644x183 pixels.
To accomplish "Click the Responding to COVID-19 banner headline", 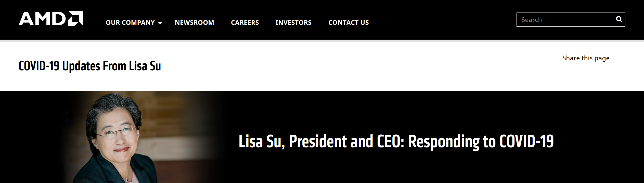I will click(396, 141).
